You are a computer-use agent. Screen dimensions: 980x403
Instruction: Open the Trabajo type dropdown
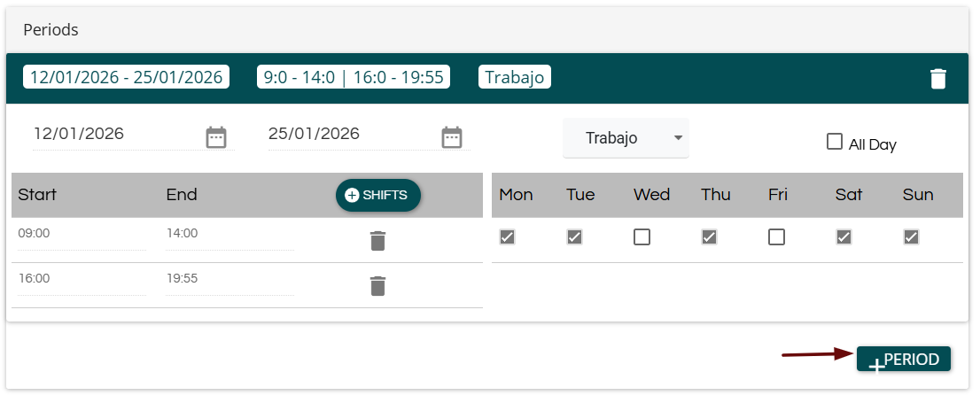pos(626,138)
